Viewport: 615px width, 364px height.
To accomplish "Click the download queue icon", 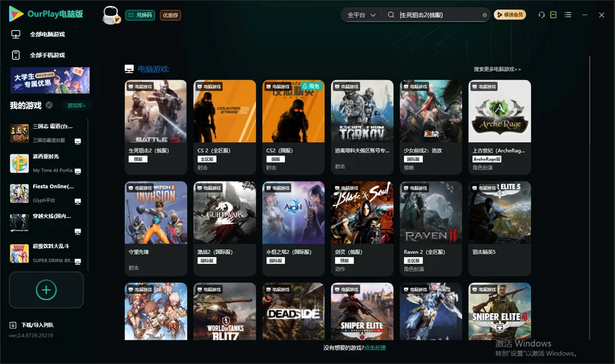I will coord(13,325).
